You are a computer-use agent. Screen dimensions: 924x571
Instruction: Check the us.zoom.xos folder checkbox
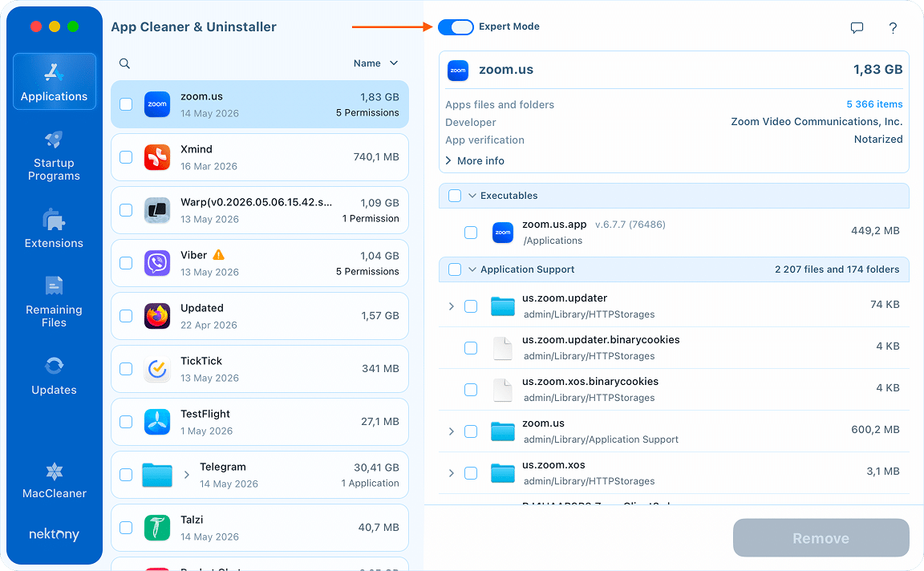point(471,473)
